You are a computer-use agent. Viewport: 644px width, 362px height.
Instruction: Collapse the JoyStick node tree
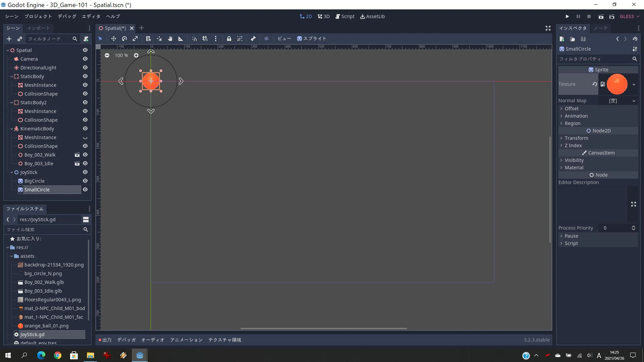12,172
